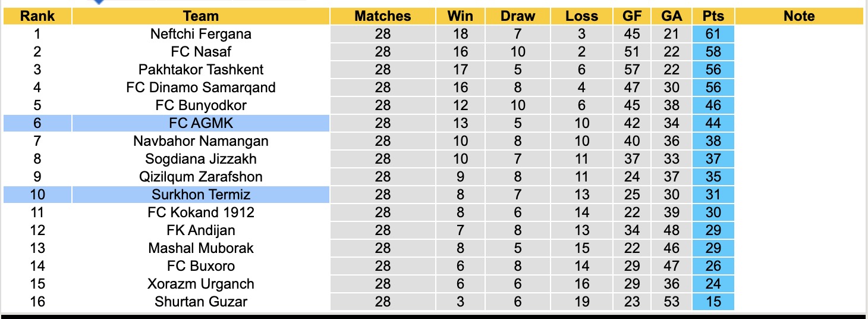
Task: Select the Win column header
Action: click(x=460, y=16)
